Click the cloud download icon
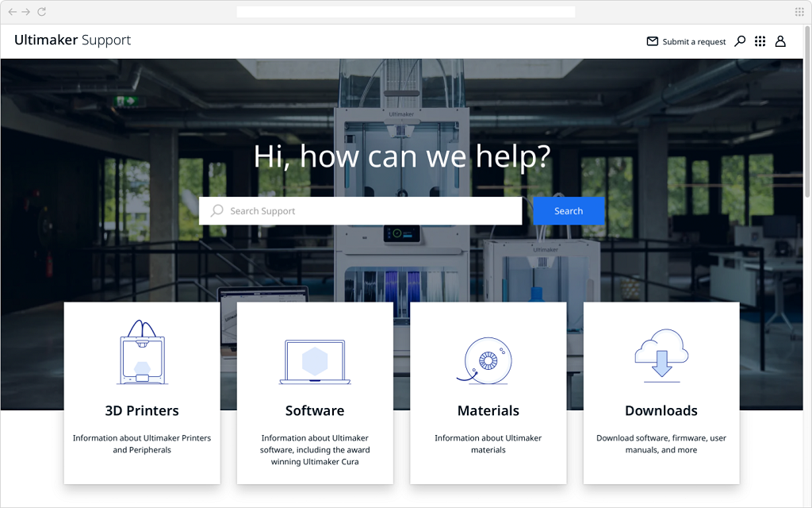This screenshot has height=508, width=812. [x=661, y=355]
